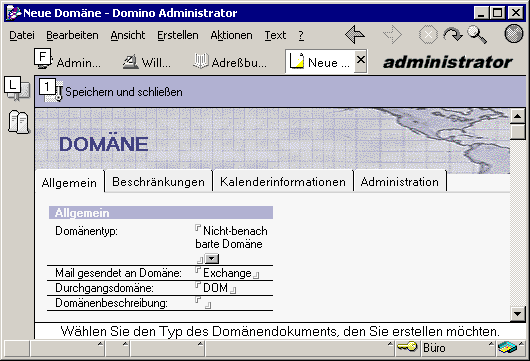Switch to the Adreßbu... window tab

231,62
